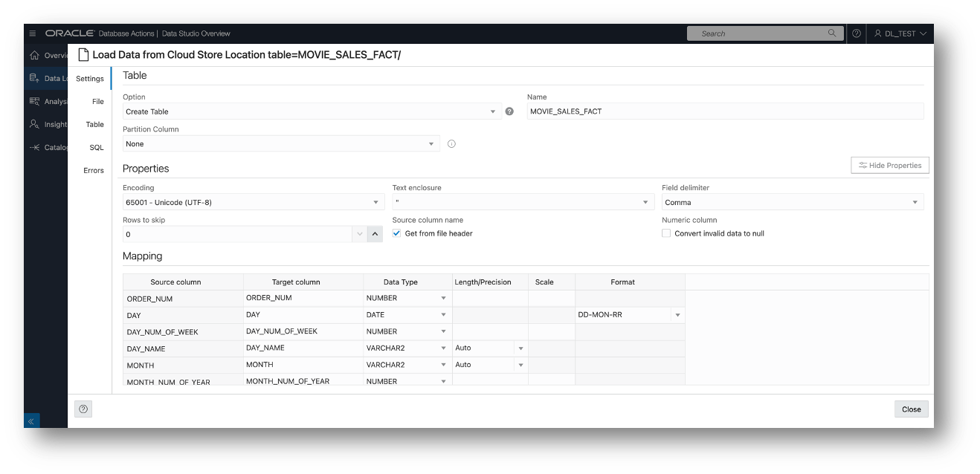Click the Rows to skip input

pyautogui.click(x=237, y=234)
